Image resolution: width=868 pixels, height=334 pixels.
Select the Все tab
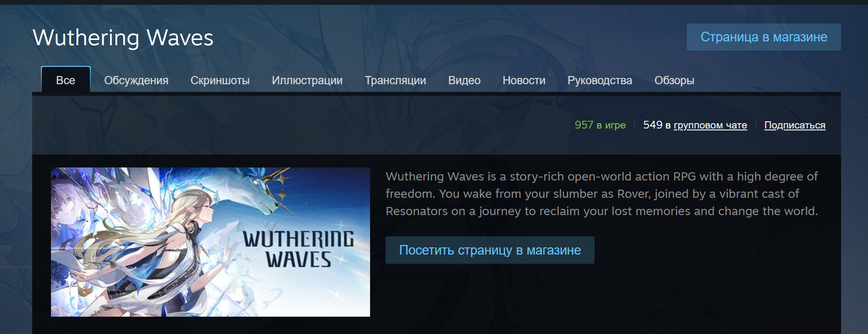(x=66, y=80)
